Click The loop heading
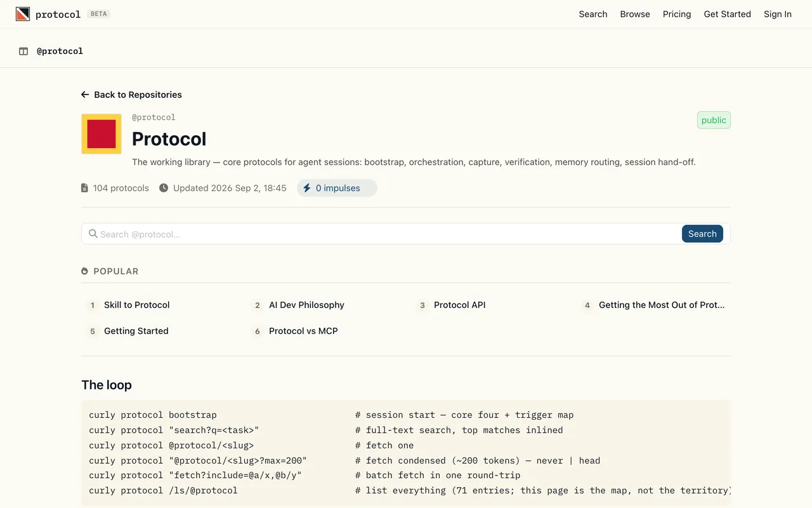The image size is (812, 508). (x=107, y=385)
